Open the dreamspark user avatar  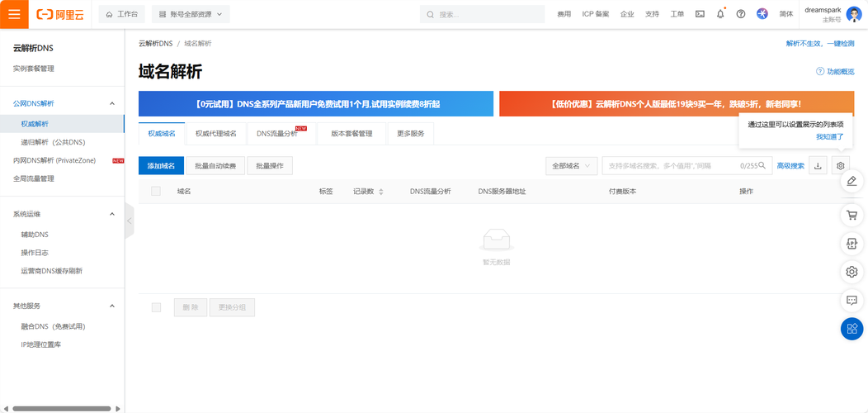coord(854,14)
